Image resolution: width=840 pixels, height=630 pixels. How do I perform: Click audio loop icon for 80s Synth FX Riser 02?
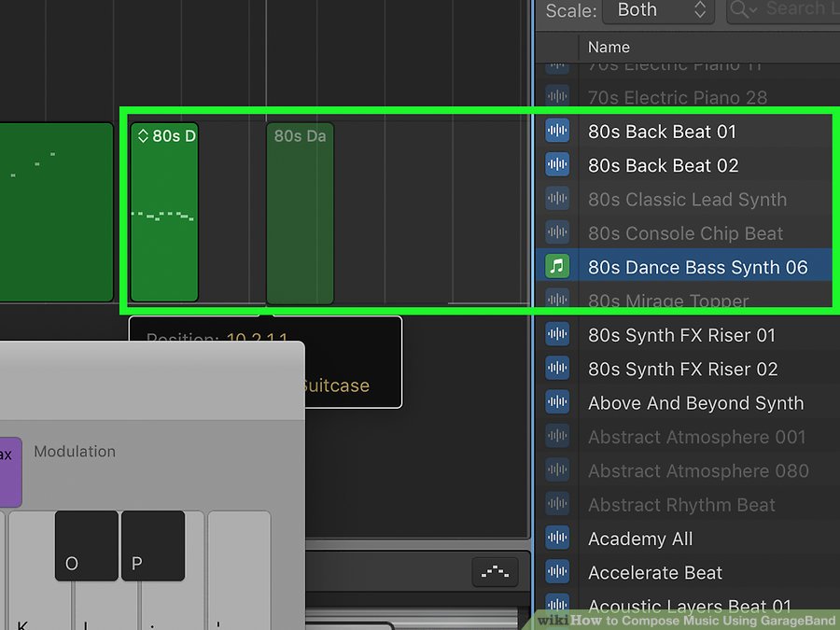click(557, 368)
